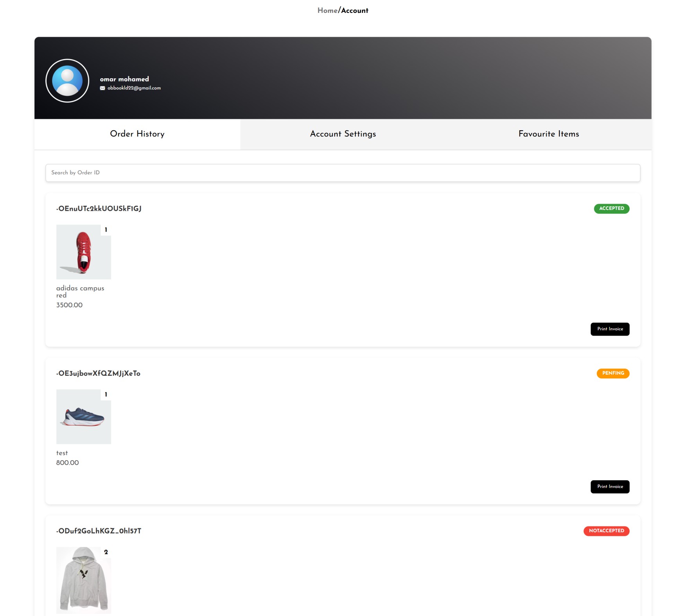Click the NOTACCEPTED status badge
The width and height of the screenshot is (686, 616).
click(606, 531)
